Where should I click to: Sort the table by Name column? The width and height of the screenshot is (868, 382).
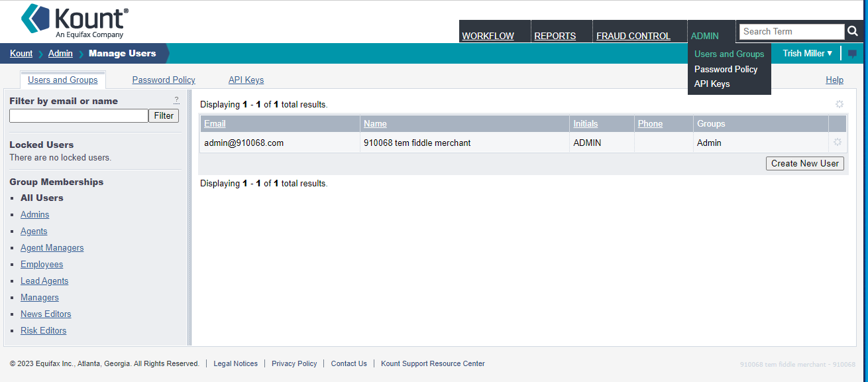(x=375, y=123)
